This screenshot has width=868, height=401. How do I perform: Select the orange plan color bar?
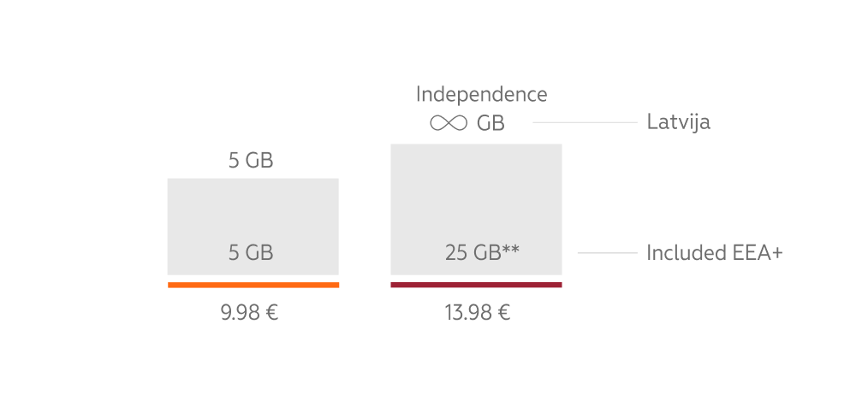tap(253, 285)
